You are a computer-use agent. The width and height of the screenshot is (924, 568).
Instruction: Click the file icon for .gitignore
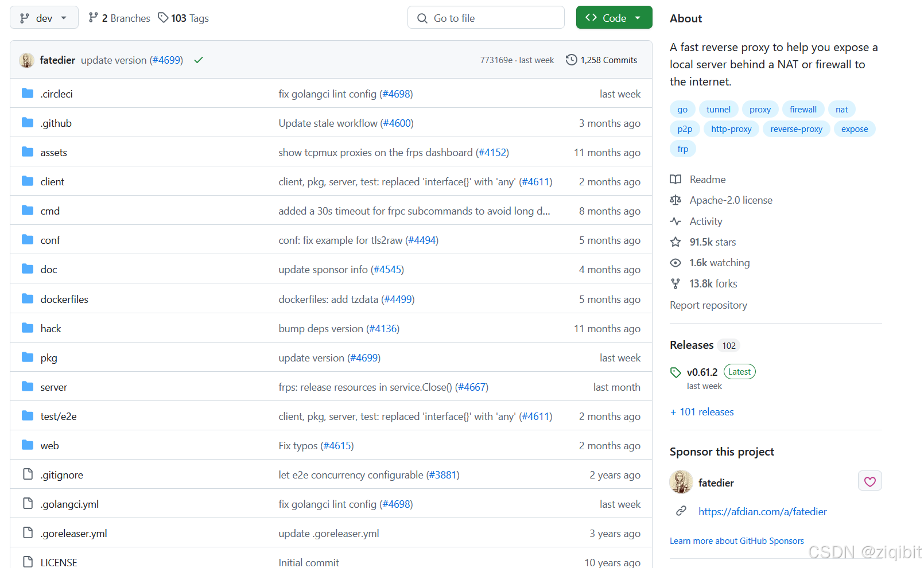coord(28,474)
